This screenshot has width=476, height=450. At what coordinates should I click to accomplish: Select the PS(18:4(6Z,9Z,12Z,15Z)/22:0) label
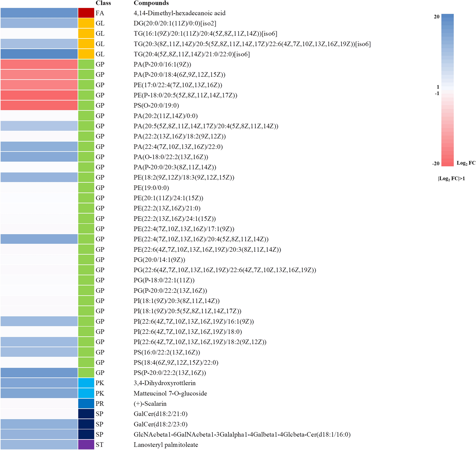[x=176, y=363]
